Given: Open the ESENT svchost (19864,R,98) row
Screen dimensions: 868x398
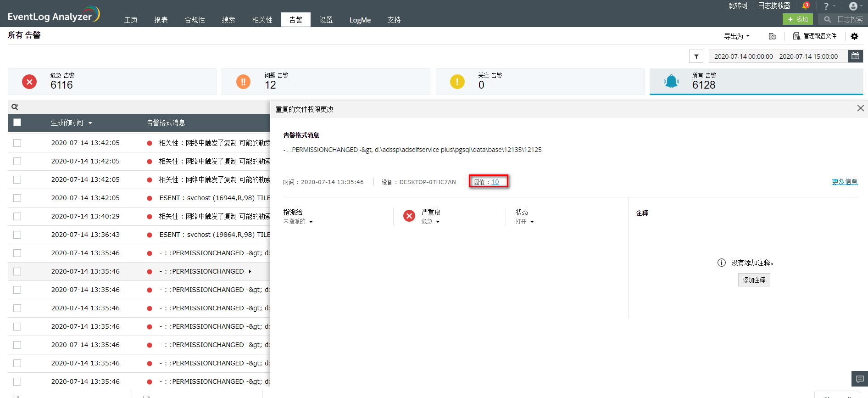Looking at the screenshot, I should tap(139, 235).
